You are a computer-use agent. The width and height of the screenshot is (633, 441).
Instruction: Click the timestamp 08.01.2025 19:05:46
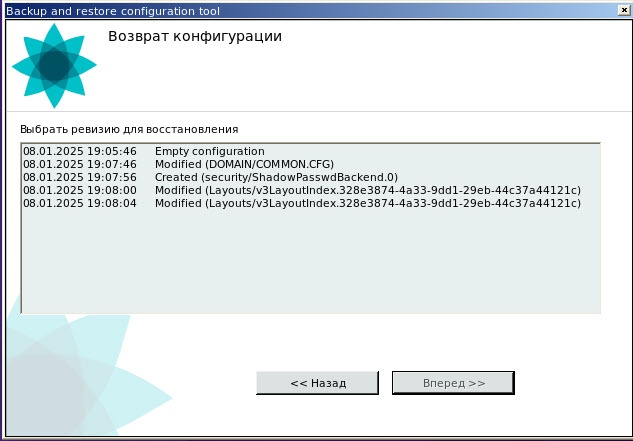coord(80,151)
